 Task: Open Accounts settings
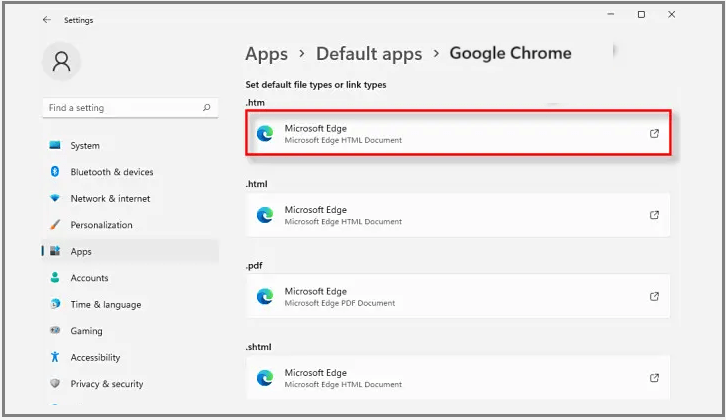tap(89, 278)
